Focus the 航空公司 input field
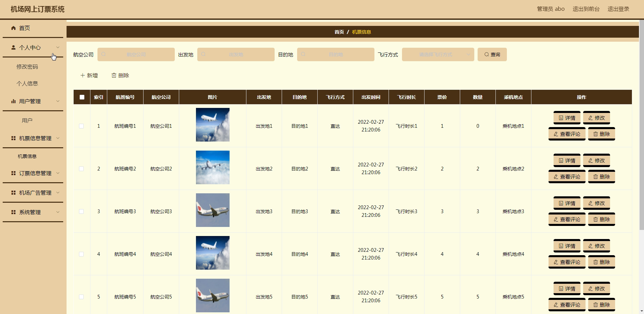 136,54
